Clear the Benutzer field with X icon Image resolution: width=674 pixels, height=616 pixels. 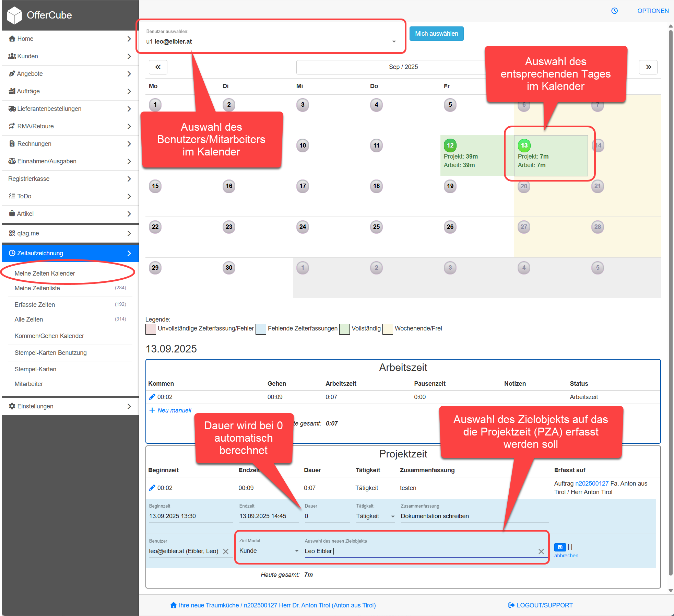coord(226,551)
